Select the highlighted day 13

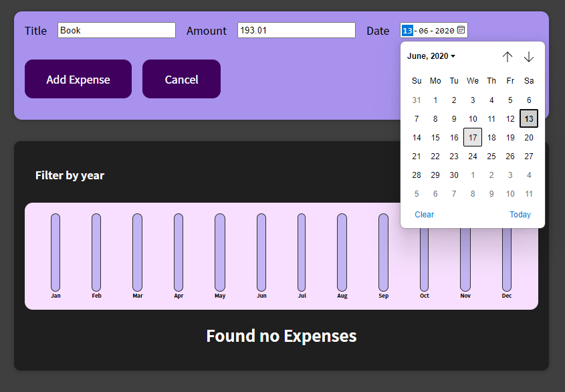pos(529,118)
